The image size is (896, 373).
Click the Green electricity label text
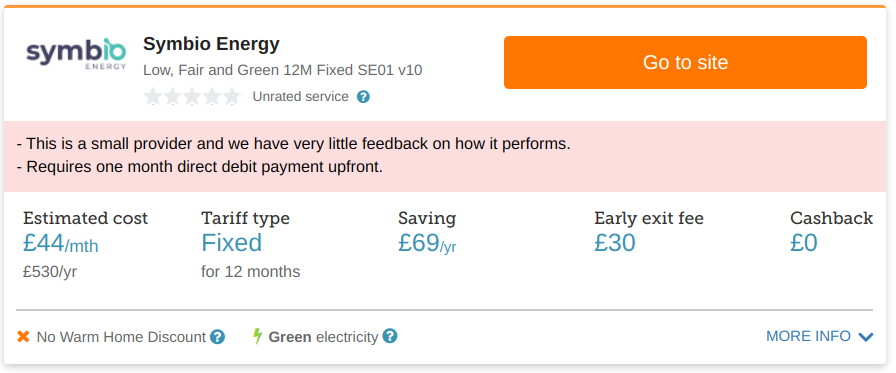tap(323, 337)
